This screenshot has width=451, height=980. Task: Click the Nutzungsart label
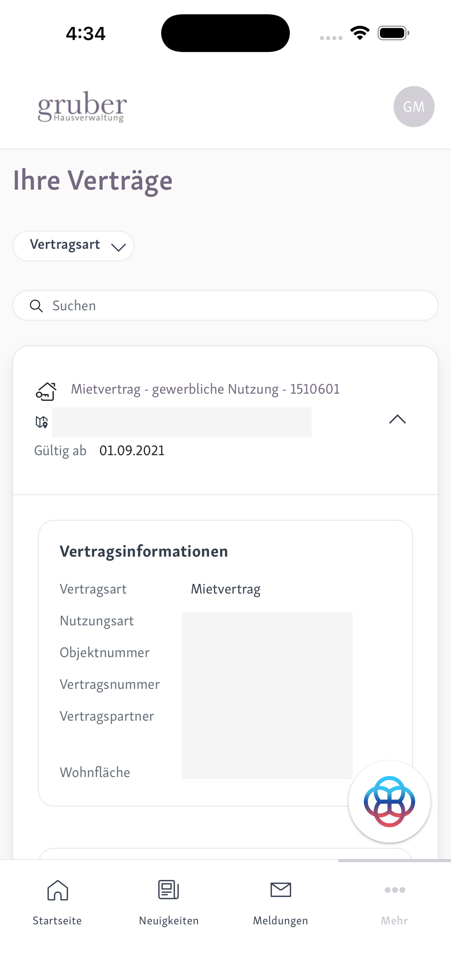[x=97, y=621]
